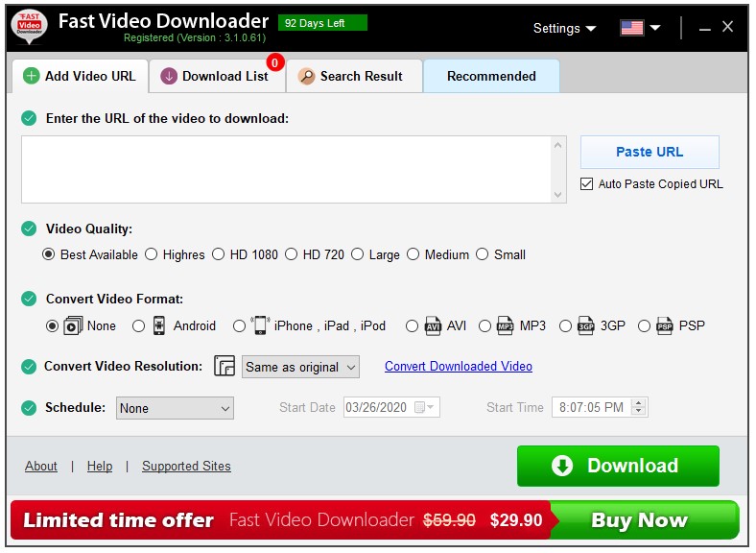Click the PSP file icon
The image size is (756, 553).
pos(665,326)
